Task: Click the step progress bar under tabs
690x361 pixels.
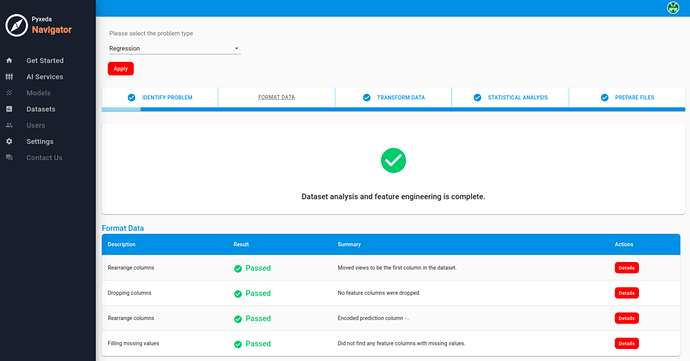Action: coord(393,109)
